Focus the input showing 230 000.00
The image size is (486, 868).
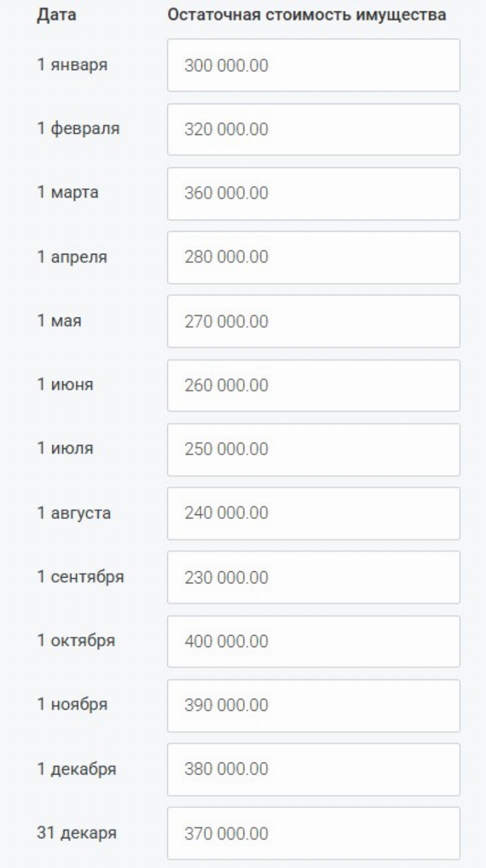tap(313, 578)
